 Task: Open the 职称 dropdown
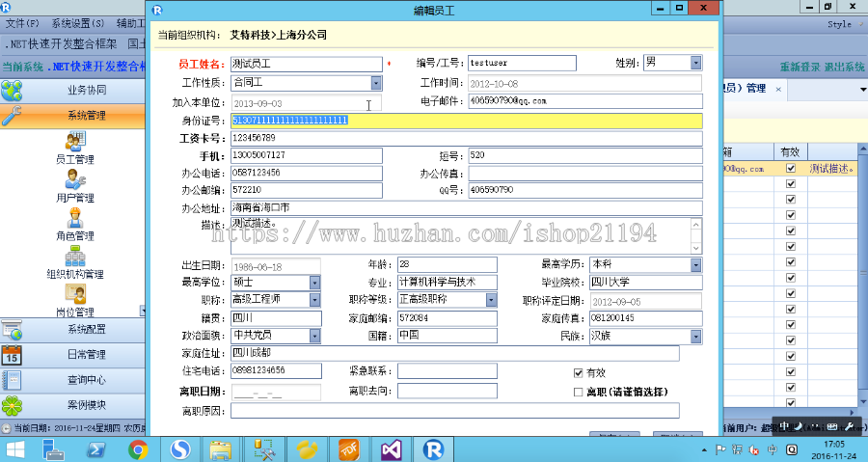coord(314,300)
